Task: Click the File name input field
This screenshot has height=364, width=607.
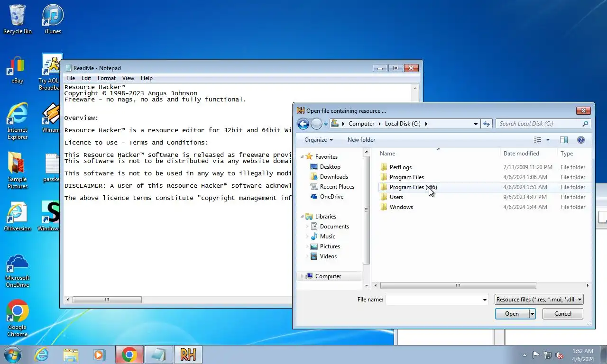Action: [x=433, y=300]
